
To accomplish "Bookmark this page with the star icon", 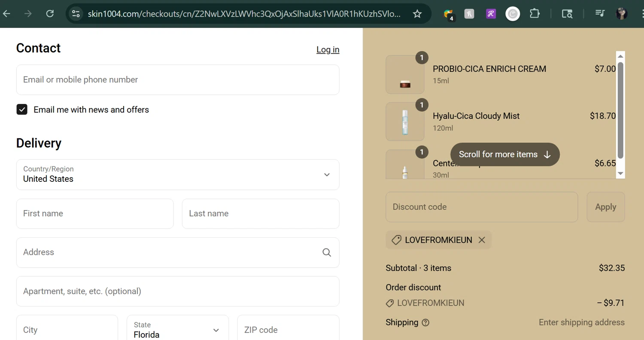I will tap(417, 14).
